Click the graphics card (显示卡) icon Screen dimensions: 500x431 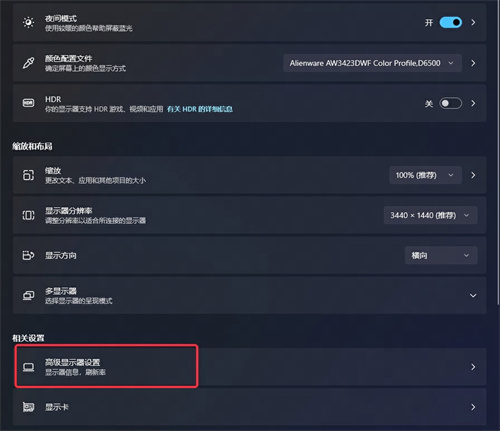tap(28, 407)
